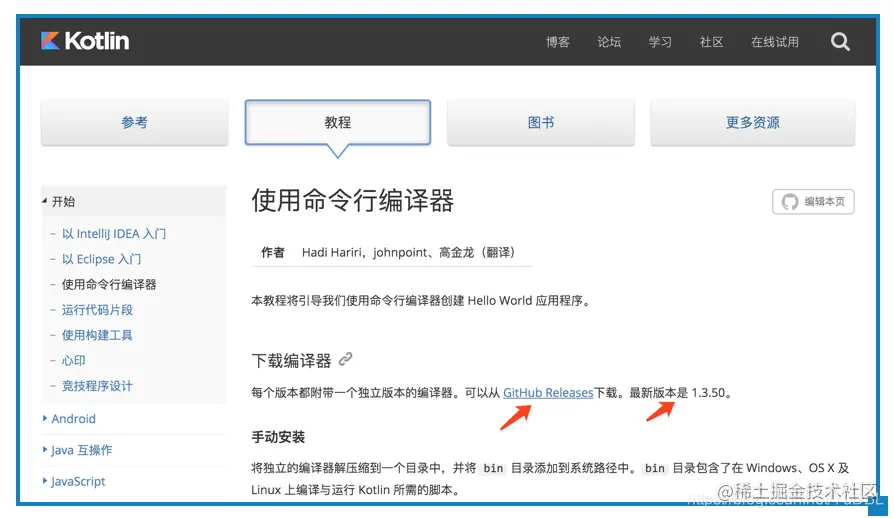Switch to the 参考 tab
894x518 pixels.
(135, 123)
